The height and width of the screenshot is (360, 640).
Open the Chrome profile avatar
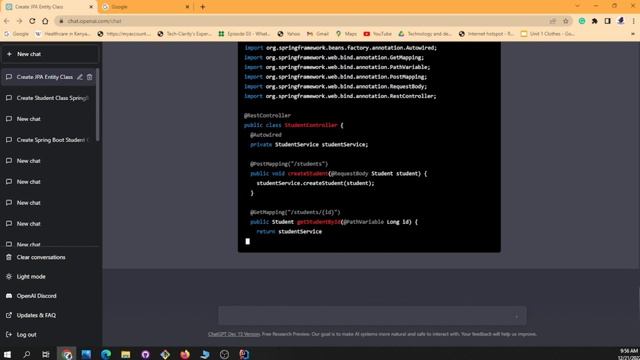[x=621, y=21]
